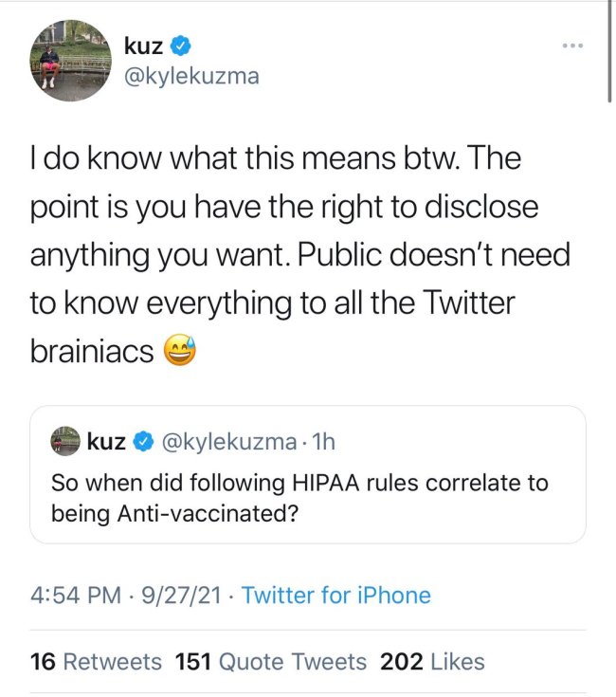616x697 pixels.
Task: Show the 202 Likes list
Action: (x=431, y=661)
